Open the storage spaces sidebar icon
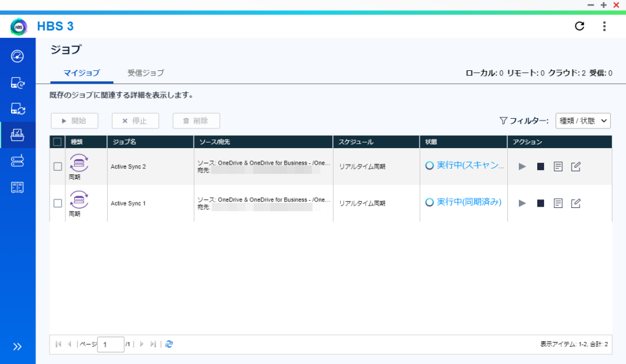 click(x=17, y=161)
